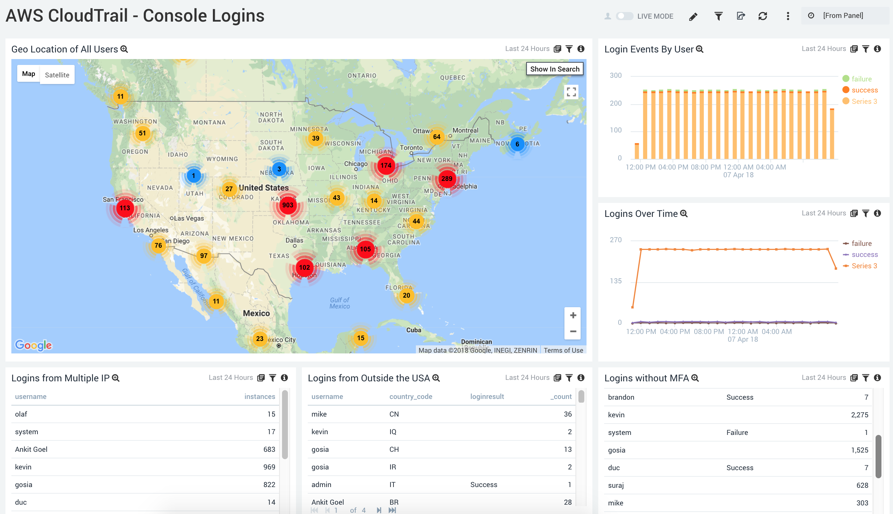Screen dimensions: 893x514
Task: Toggle Series 3 line in Logins Over Time legend
Action: pyautogui.click(x=860, y=266)
